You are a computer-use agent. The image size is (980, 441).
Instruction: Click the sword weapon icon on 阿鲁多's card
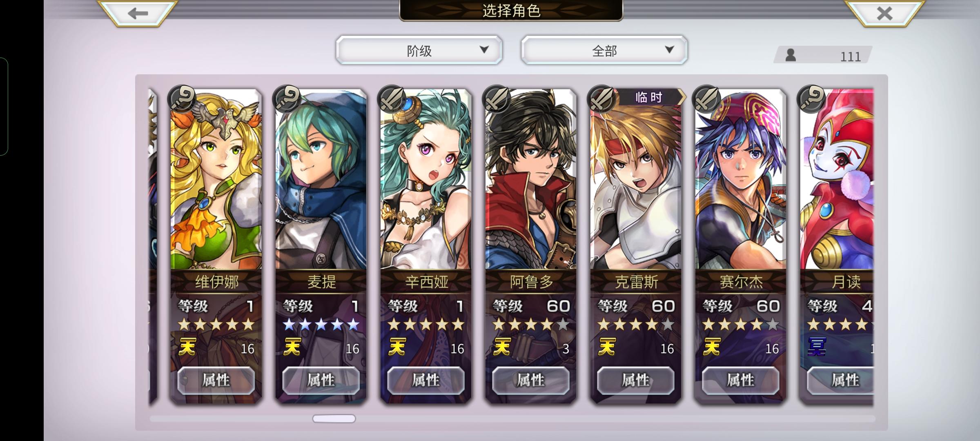497,98
